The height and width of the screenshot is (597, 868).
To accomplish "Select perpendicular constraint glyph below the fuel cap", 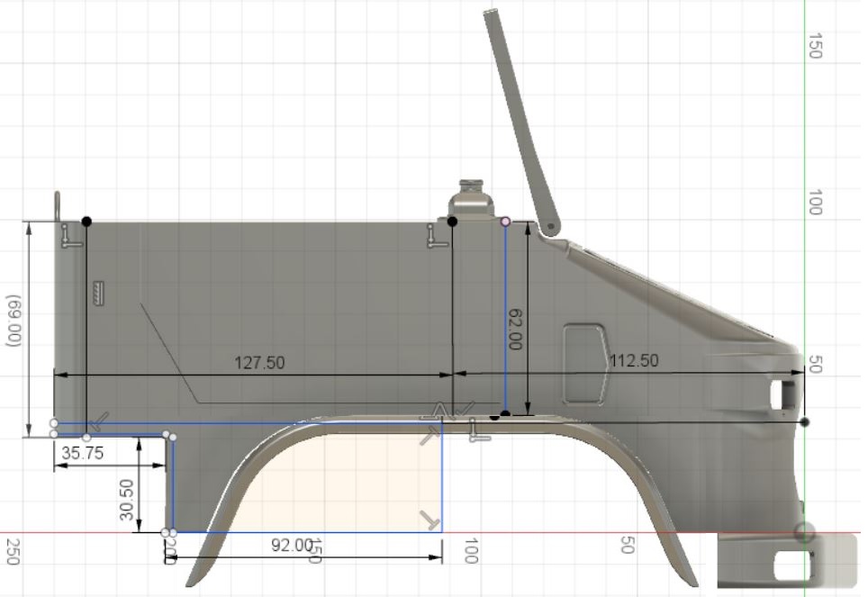I will [x=438, y=235].
